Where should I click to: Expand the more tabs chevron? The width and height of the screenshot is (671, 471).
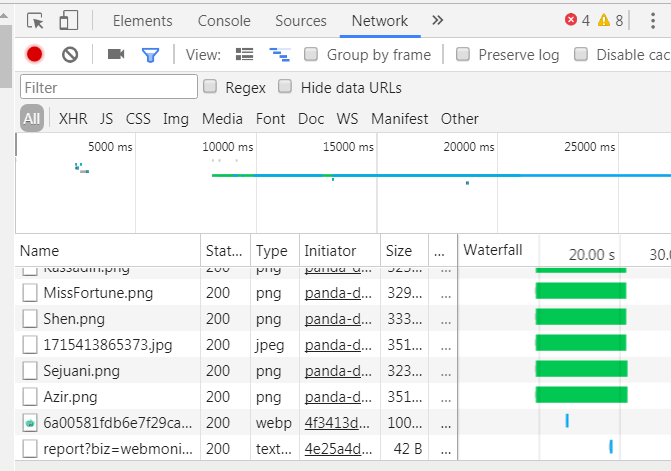tap(437, 20)
